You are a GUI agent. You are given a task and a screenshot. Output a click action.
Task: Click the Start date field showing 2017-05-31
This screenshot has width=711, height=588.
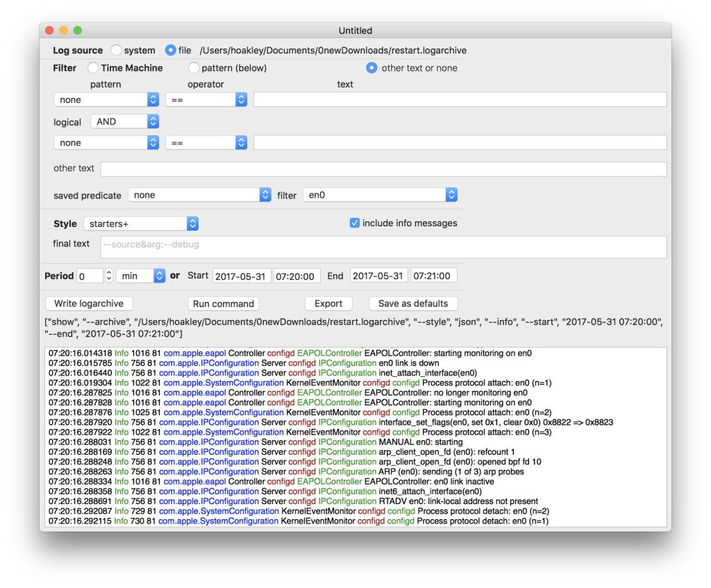tap(242, 276)
